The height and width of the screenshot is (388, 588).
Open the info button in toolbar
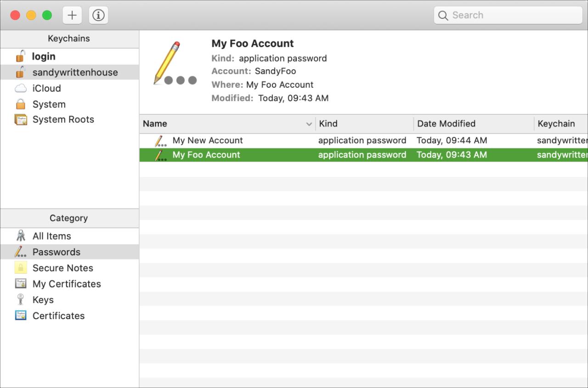coord(98,15)
